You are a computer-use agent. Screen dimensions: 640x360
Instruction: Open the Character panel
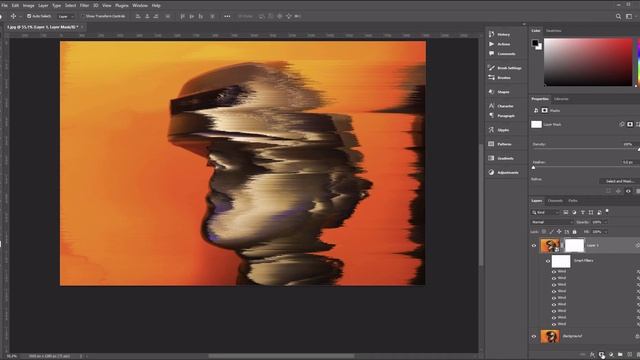501,106
